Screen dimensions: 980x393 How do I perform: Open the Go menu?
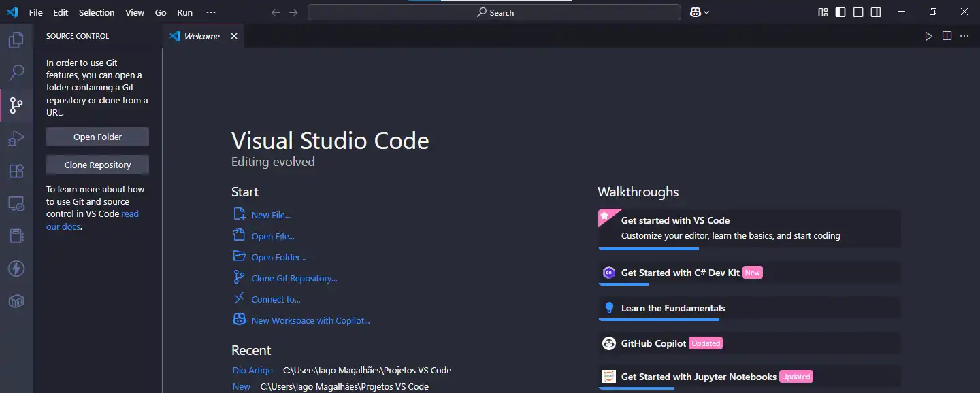(161, 12)
